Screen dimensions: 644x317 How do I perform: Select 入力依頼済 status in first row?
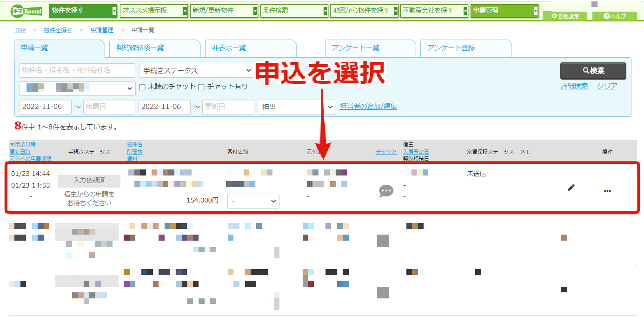89,180
